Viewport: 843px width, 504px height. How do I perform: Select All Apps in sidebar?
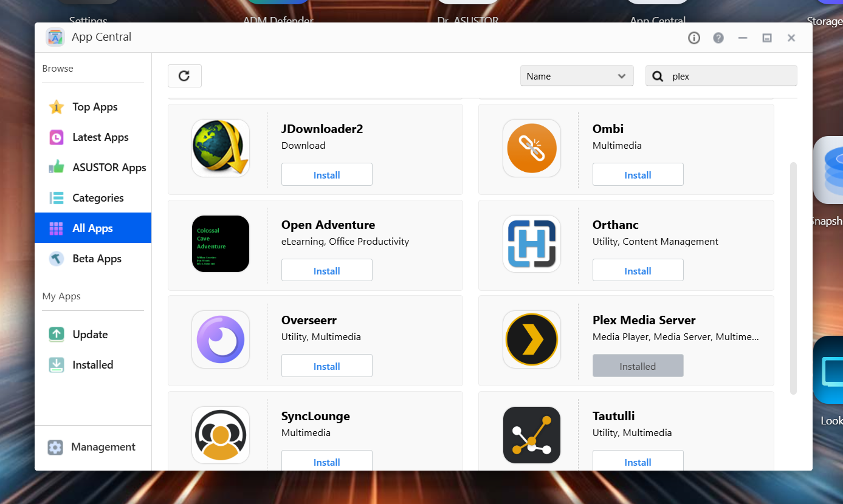(x=93, y=228)
